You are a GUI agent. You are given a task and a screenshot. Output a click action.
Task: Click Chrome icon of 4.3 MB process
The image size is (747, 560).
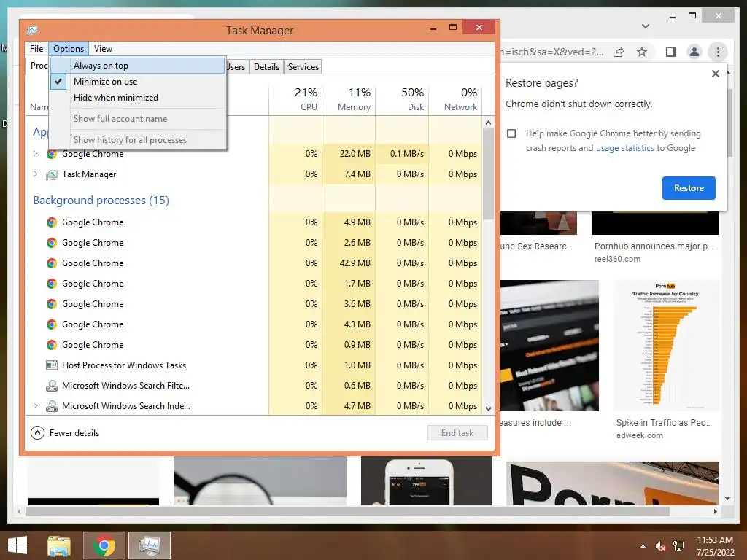[x=52, y=324]
